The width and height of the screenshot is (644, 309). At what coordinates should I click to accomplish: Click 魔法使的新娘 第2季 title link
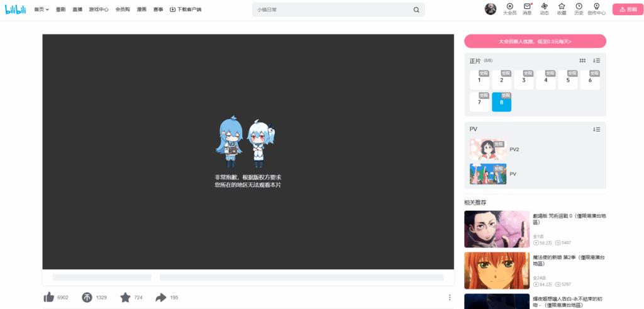(x=569, y=261)
